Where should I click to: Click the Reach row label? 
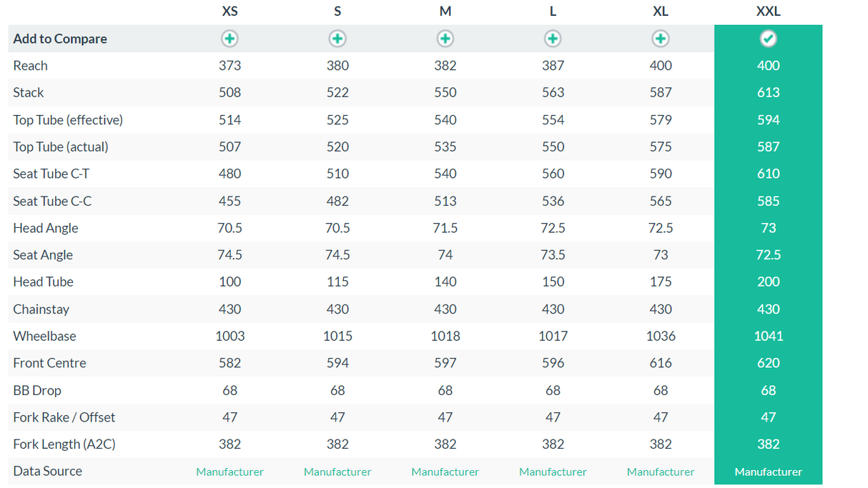pyautogui.click(x=30, y=66)
